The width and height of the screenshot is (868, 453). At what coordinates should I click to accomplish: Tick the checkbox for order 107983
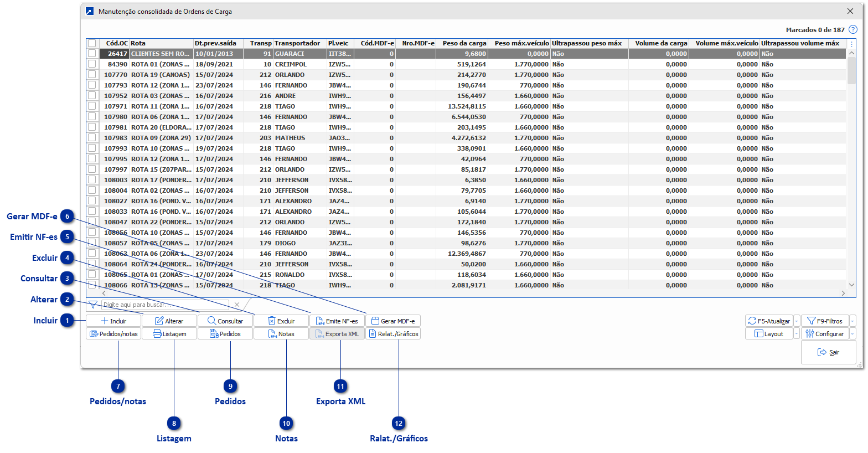[x=92, y=138]
